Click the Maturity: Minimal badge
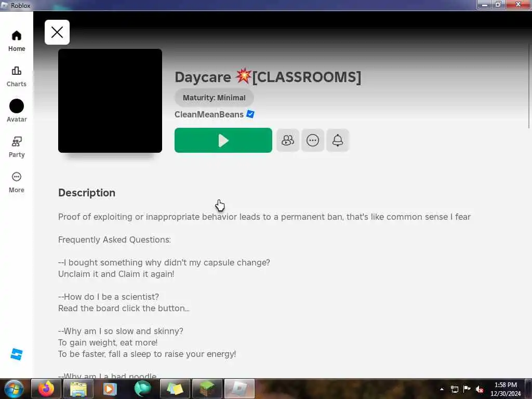The height and width of the screenshot is (399, 532). [214, 98]
